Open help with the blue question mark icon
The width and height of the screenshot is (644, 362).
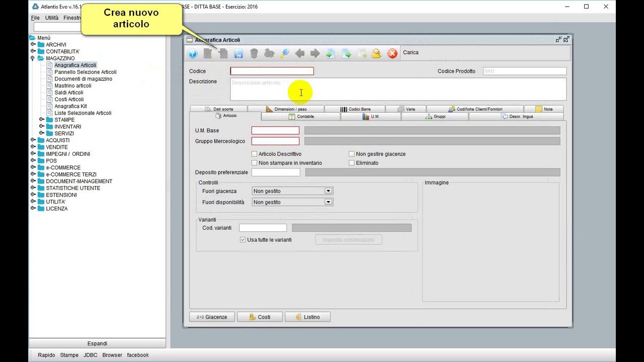tap(193, 53)
